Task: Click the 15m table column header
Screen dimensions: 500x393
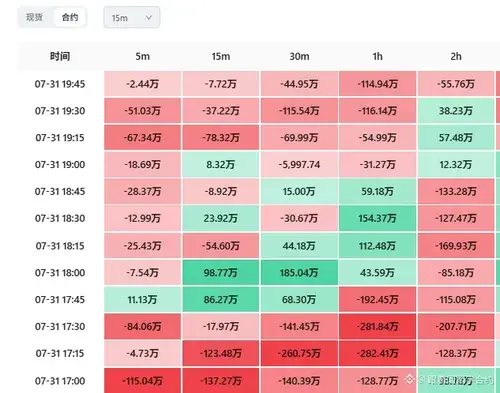Action: click(x=221, y=56)
